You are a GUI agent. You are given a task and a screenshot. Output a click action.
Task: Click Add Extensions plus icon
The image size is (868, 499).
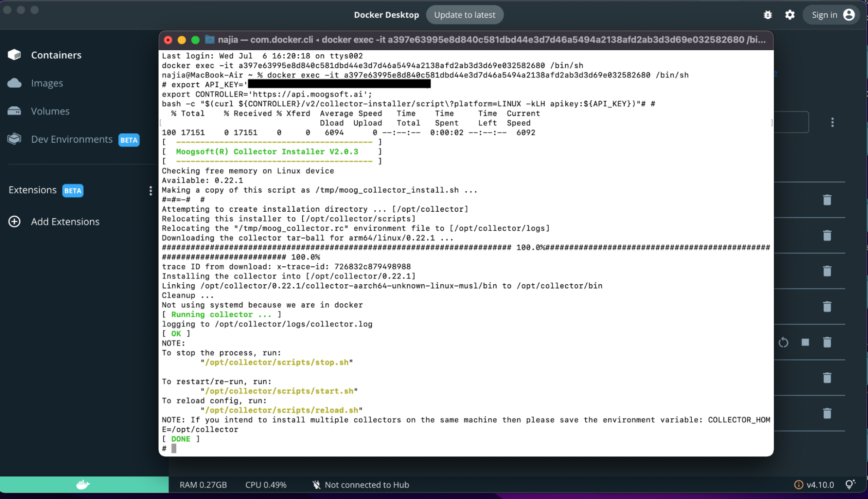14,222
